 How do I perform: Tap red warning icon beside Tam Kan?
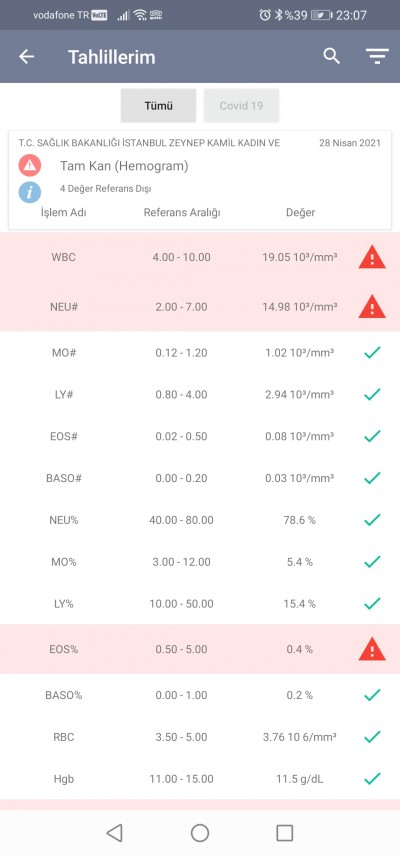point(30,165)
